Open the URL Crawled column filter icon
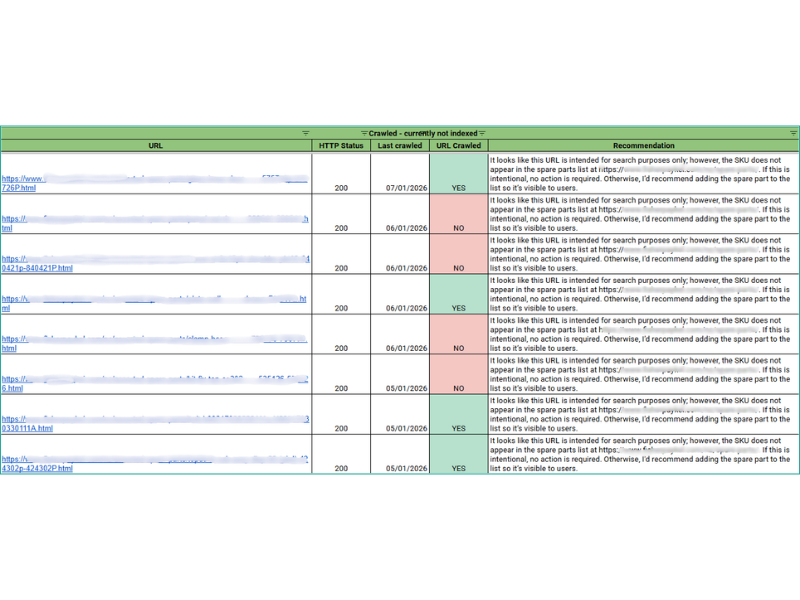800x600 pixels. coord(481,133)
